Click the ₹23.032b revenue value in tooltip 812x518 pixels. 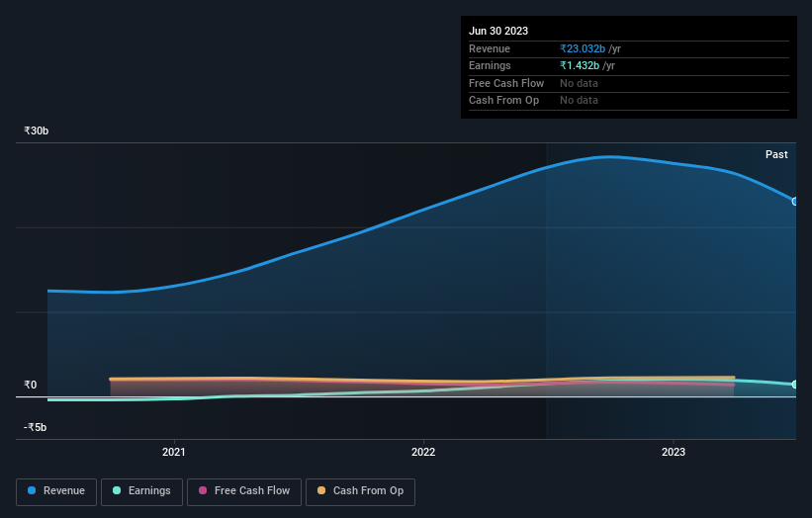pyautogui.click(x=583, y=48)
